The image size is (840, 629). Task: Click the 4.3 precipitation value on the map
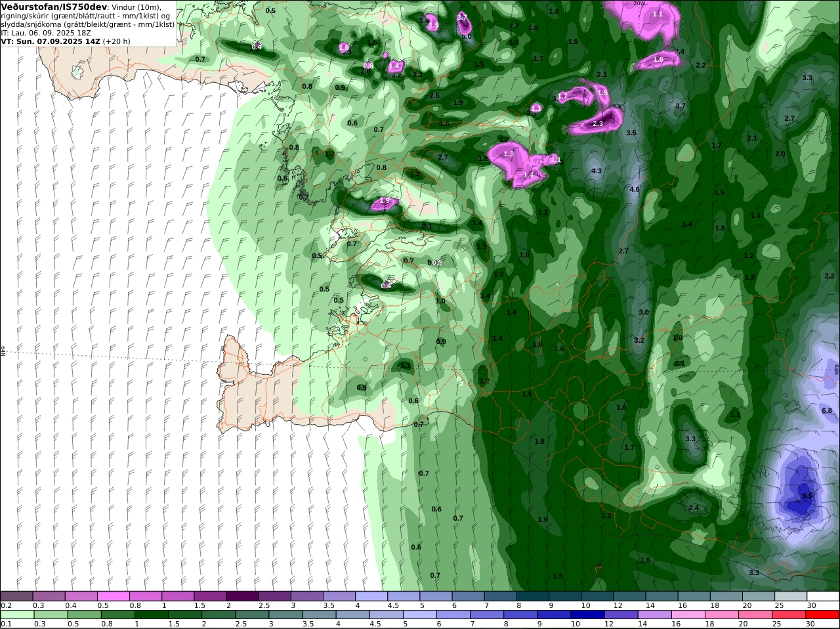coord(596,171)
